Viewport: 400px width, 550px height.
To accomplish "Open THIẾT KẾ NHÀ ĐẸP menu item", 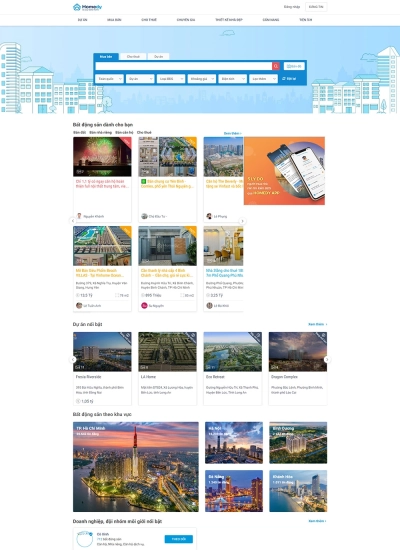I will (229, 20).
